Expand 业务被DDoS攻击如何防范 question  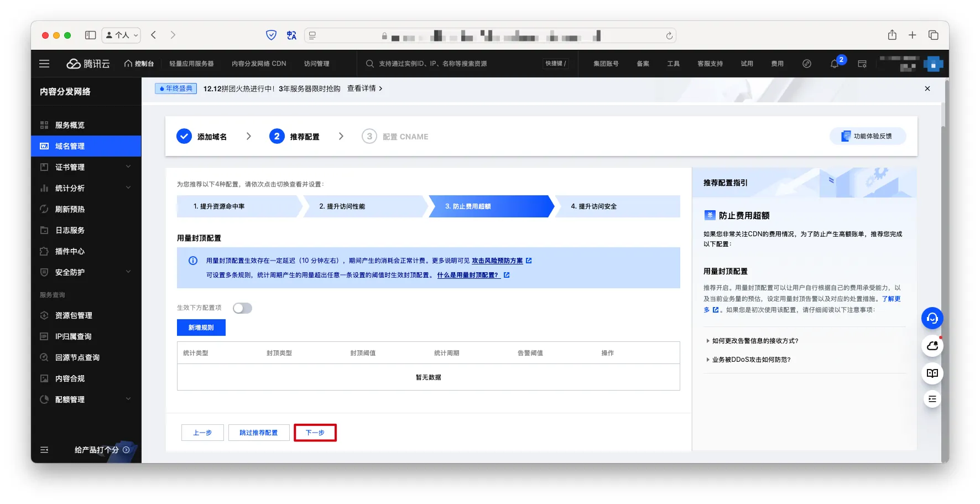pyautogui.click(x=750, y=360)
